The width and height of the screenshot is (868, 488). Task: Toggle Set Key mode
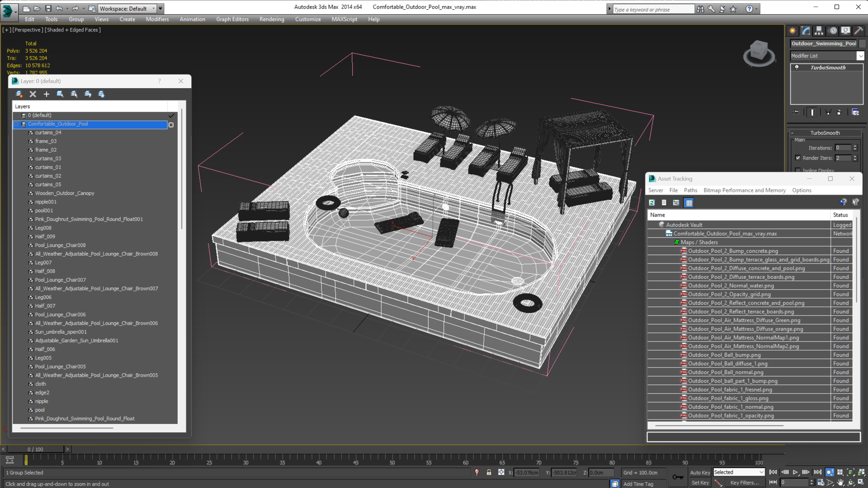(x=700, y=483)
